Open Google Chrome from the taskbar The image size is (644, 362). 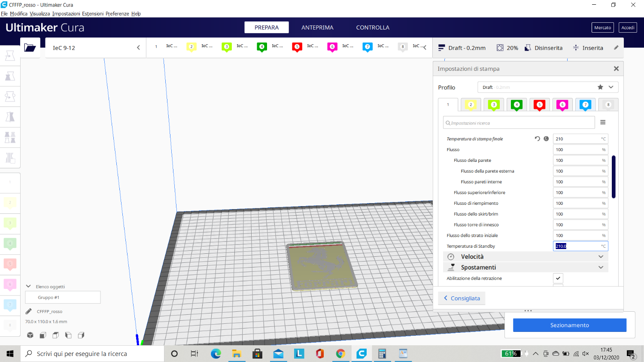(340, 353)
